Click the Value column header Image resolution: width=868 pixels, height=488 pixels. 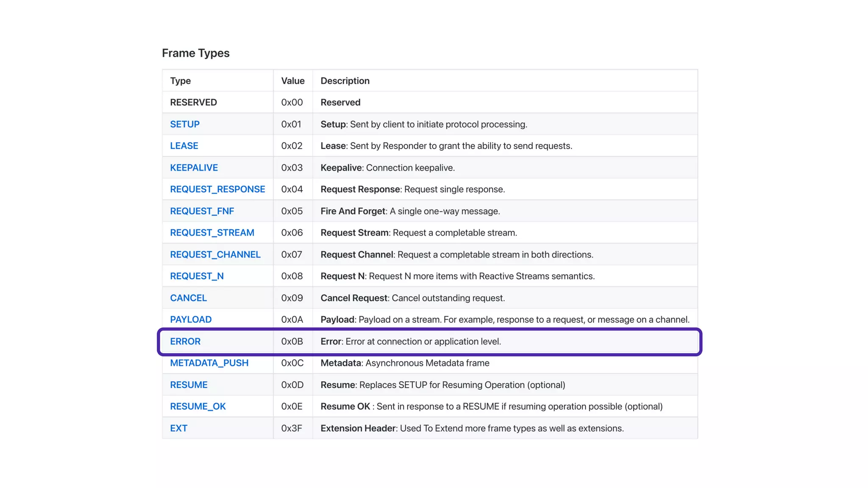tap(292, 80)
